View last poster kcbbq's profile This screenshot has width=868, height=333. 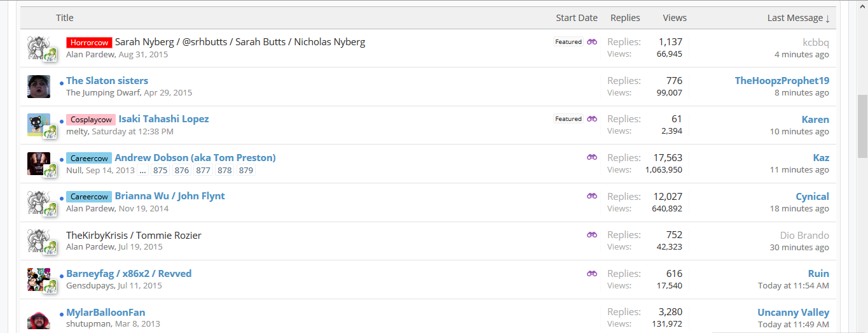point(816,43)
